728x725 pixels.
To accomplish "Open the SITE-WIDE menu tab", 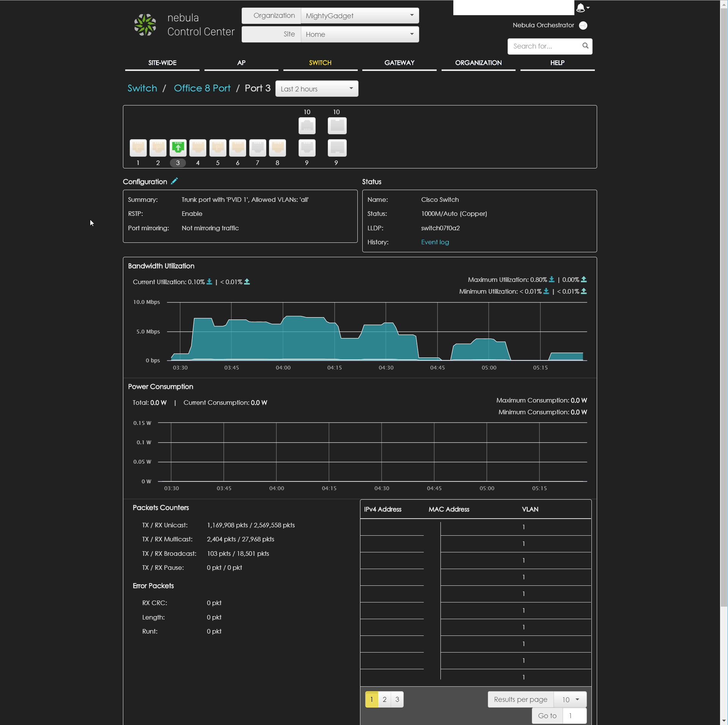I will tap(162, 63).
